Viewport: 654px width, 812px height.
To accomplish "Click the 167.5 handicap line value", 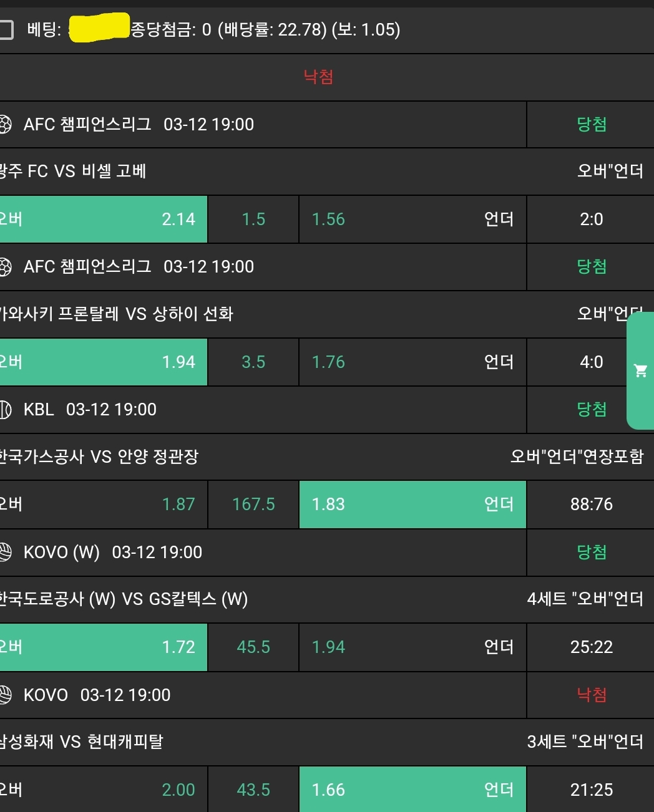I will coord(253,505).
